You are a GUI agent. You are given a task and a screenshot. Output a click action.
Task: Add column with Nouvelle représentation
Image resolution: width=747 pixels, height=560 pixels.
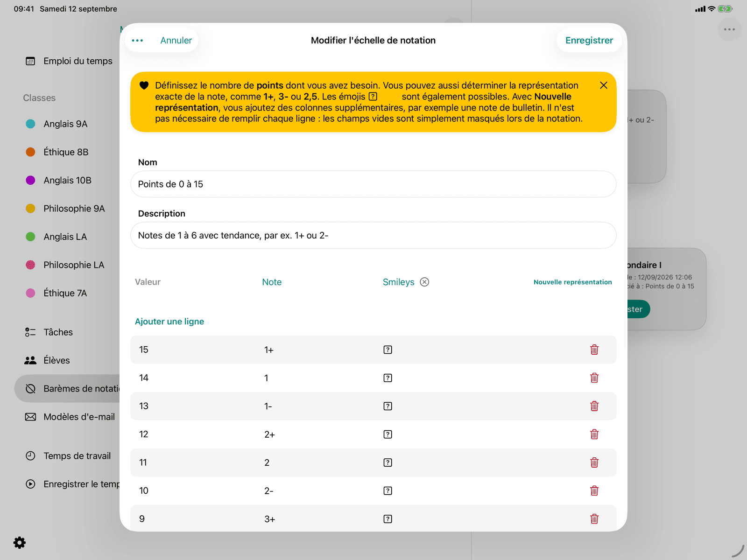click(572, 282)
